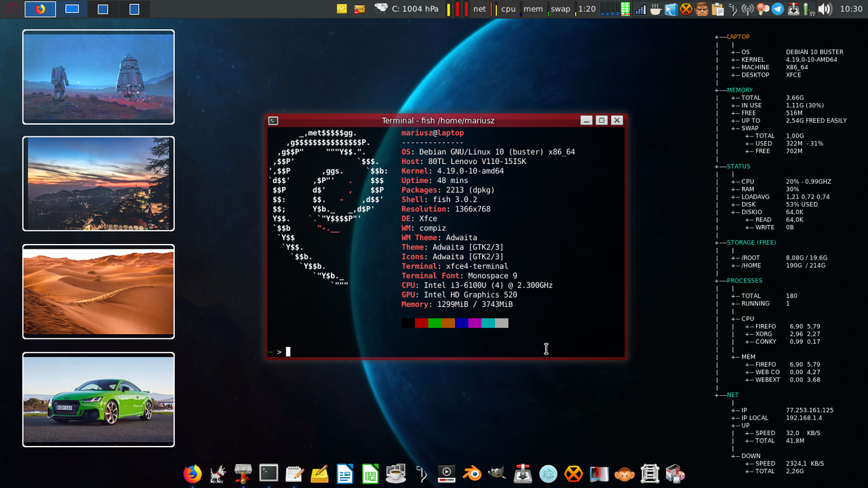Launch LibreOffice Writer from dock
Viewport: 868px width, 488px height.
point(345,473)
